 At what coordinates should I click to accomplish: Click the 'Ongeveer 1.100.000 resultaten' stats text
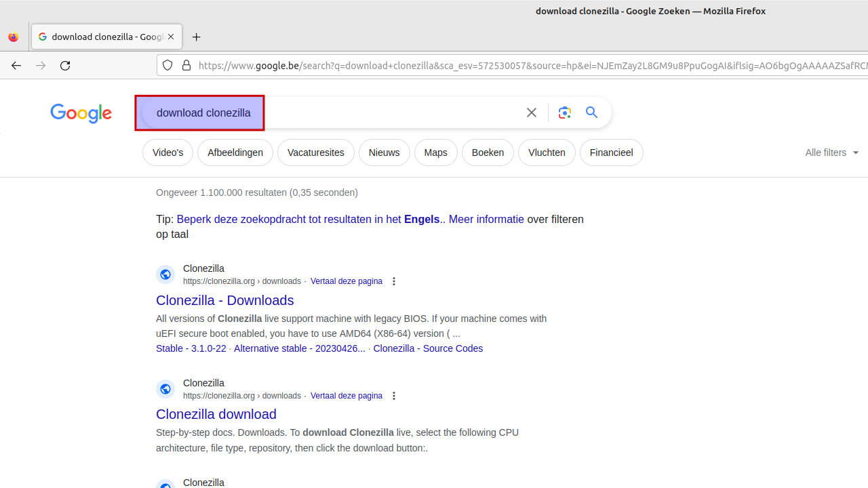click(257, 192)
